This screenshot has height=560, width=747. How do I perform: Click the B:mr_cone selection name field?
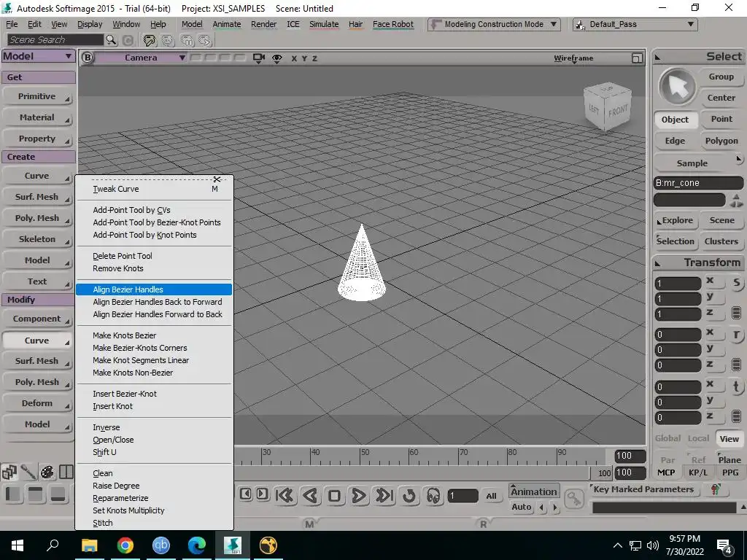tap(698, 183)
